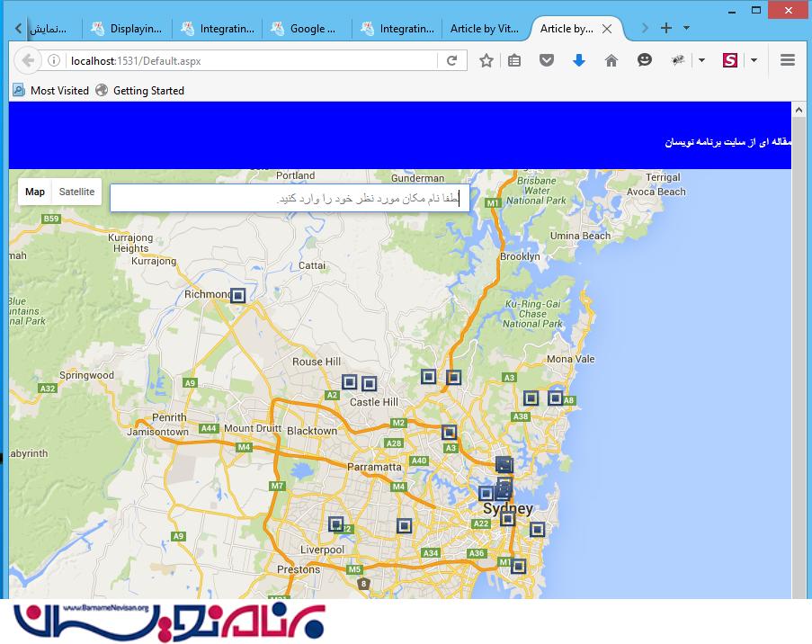Focus the place-name search box on map
812x644 pixels.
(x=288, y=198)
